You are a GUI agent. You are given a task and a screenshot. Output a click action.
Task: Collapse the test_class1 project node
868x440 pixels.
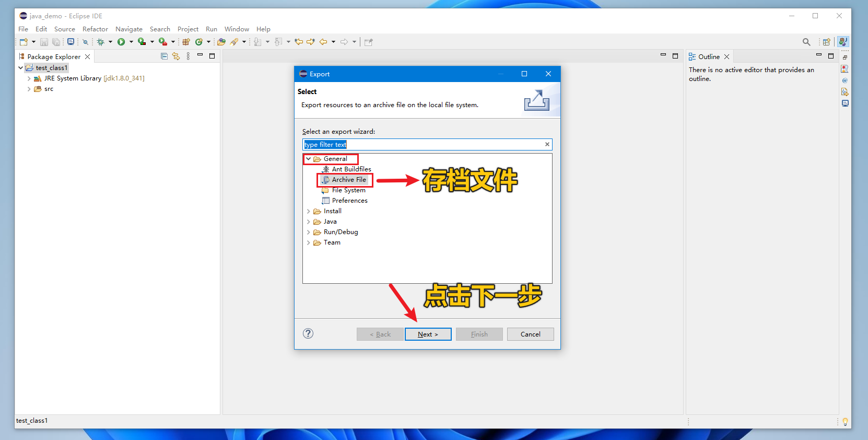coord(21,68)
